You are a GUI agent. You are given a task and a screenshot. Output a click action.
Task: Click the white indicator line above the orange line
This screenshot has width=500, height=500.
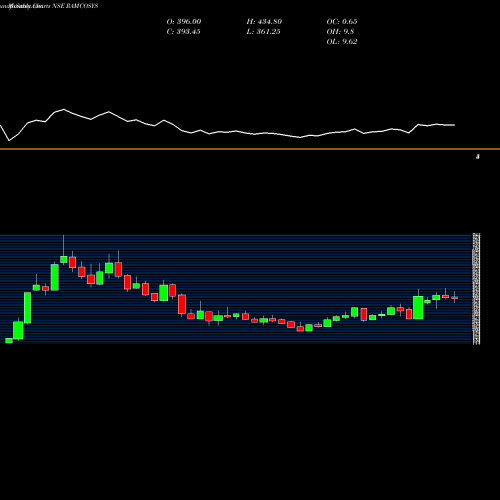[227, 132]
